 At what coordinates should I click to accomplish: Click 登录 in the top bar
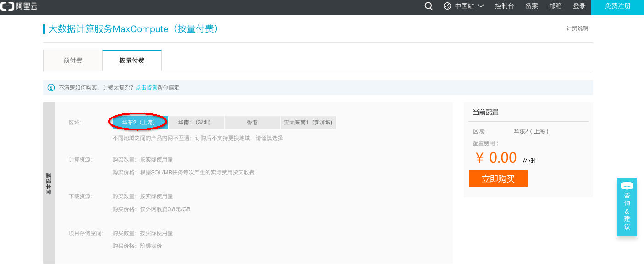tap(579, 6)
